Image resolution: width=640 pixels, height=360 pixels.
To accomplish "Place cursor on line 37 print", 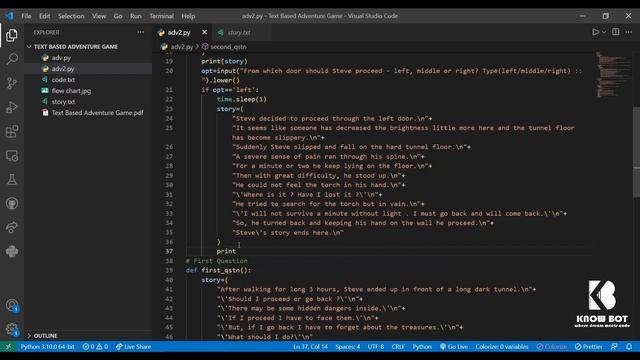I will tap(226, 251).
